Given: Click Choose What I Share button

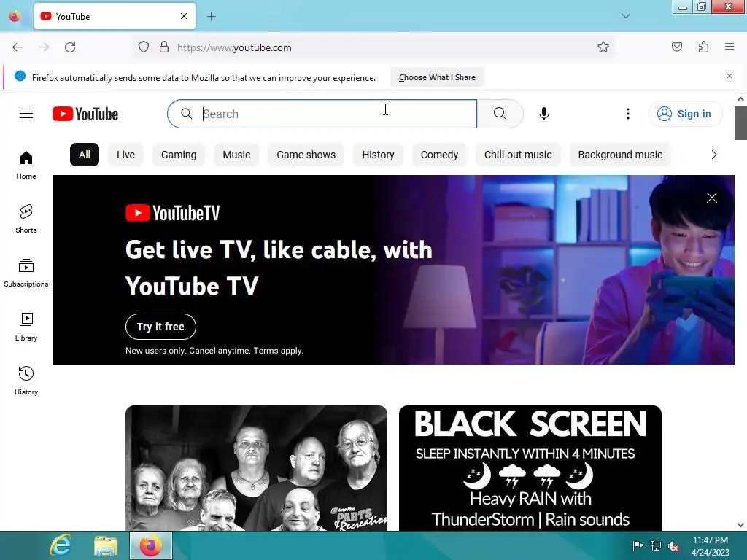Looking at the screenshot, I should coord(437,77).
